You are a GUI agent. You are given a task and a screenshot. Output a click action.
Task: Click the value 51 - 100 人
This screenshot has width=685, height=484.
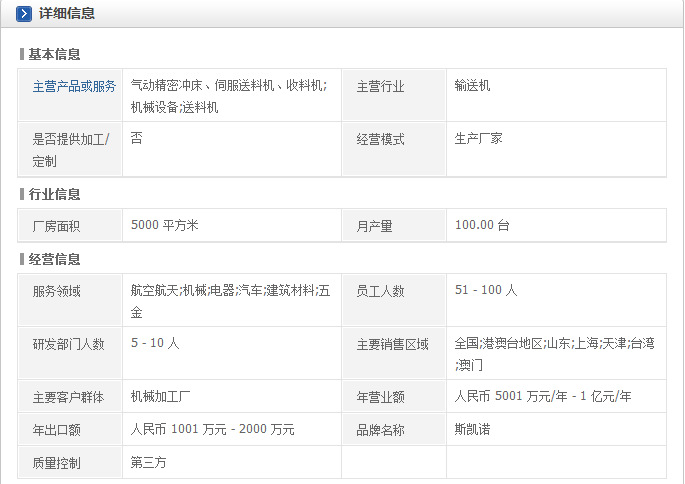(x=486, y=290)
